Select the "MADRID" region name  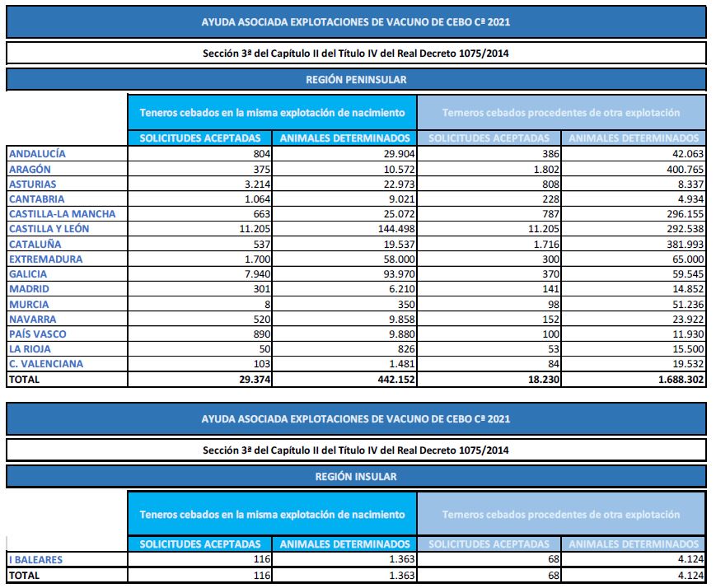pyautogui.click(x=29, y=289)
